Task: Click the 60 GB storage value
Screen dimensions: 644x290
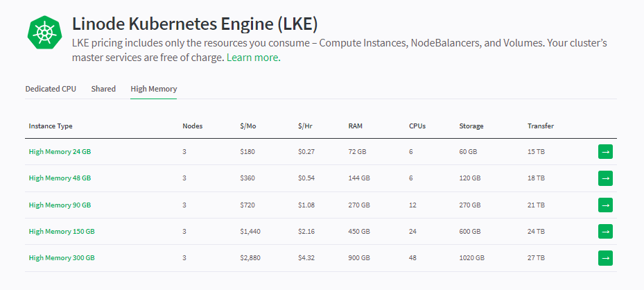Action: click(468, 151)
